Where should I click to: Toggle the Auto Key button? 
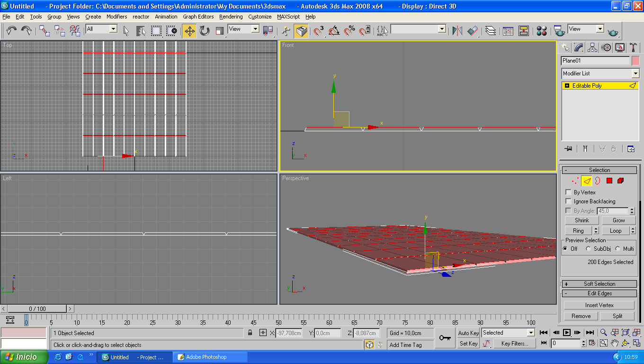pos(468,333)
